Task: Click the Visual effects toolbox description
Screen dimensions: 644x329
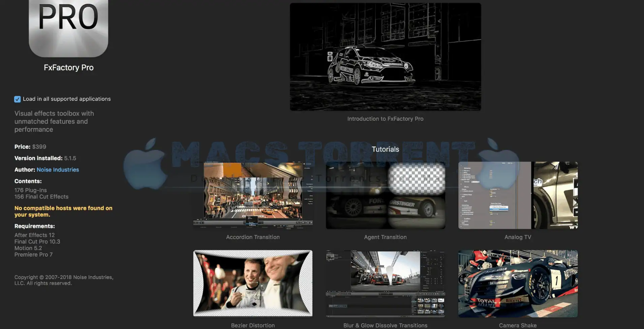Action: (x=54, y=121)
